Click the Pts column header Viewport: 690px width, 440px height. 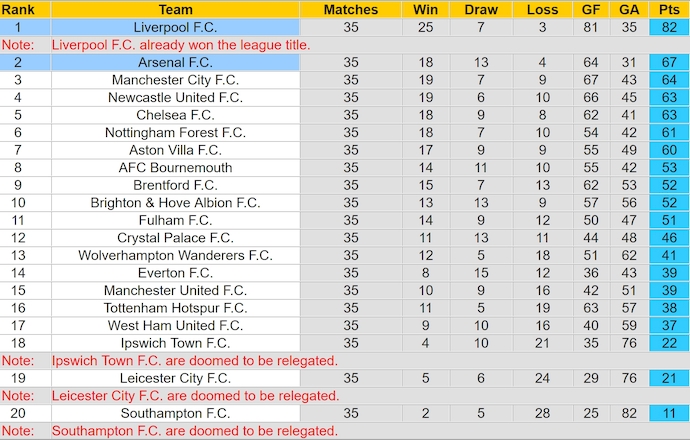pyautogui.click(x=669, y=9)
